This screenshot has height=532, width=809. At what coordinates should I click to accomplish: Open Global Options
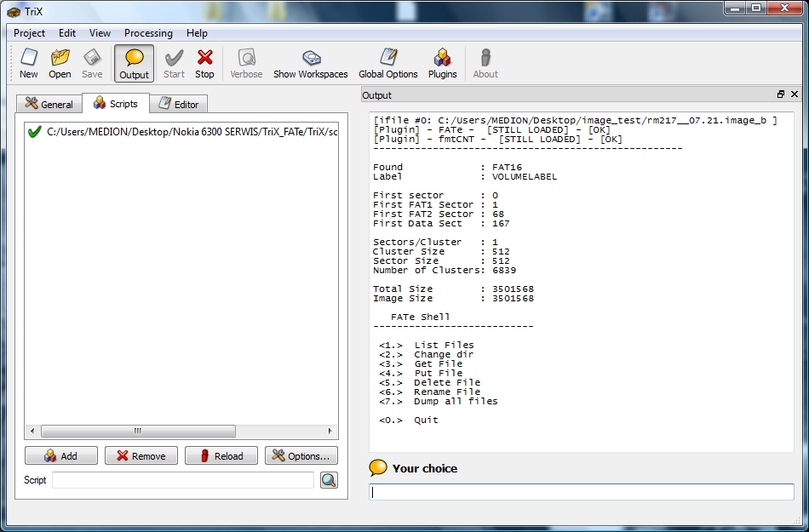[x=388, y=63]
